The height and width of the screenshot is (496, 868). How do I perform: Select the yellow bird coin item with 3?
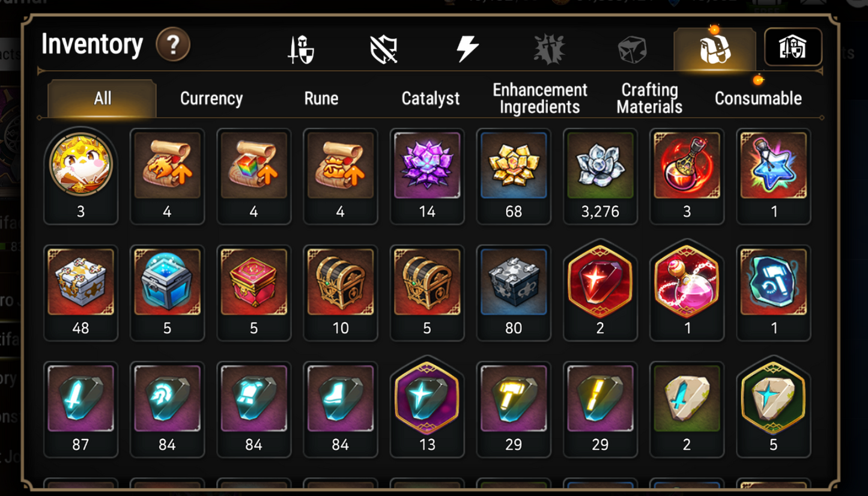[80, 175]
